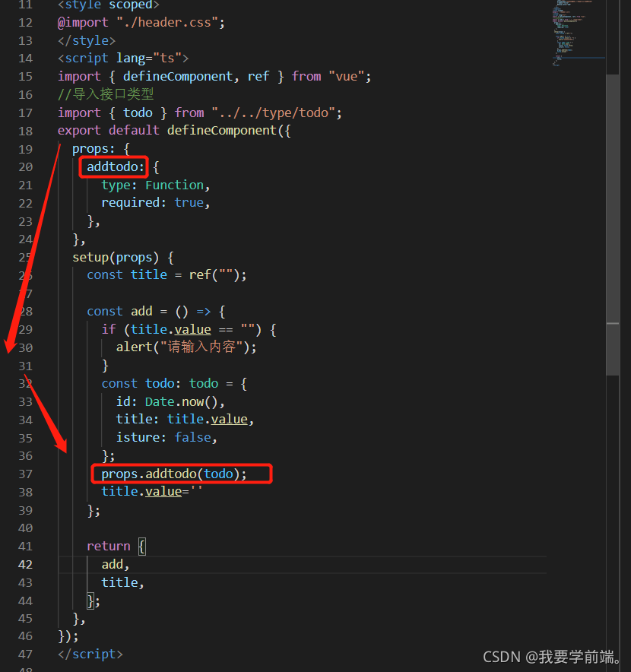This screenshot has height=672, width=631.
Task: Click line number 15 in gutter
Action: point(25,76)
